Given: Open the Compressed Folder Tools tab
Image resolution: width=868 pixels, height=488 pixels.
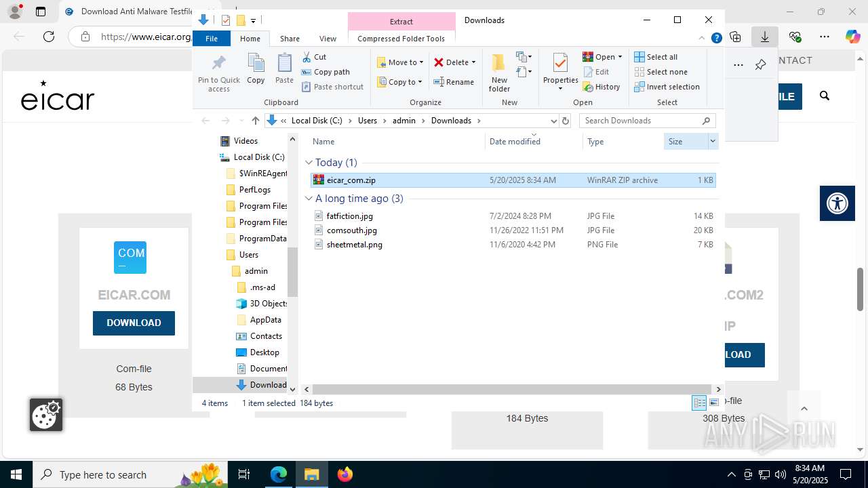Looking at the screenshot, I should point(401,39).
